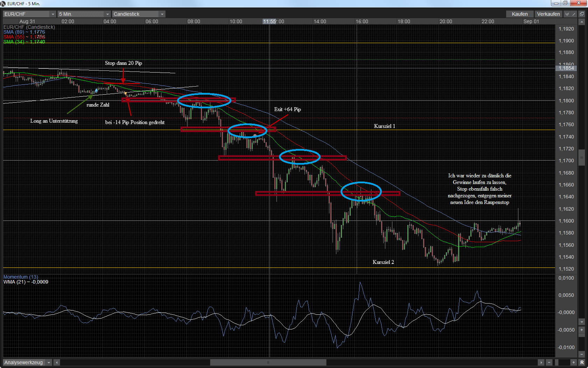Zoom in the time axis with plus
The width and height of the screenshot is (588, 368).
(x=573, y=362)
